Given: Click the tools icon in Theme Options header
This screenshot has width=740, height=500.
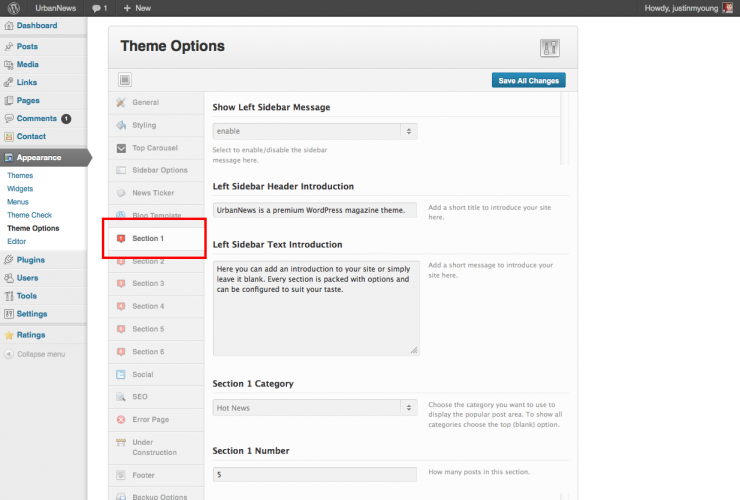Looking at the screenshot, I should (x=550, y=48).
